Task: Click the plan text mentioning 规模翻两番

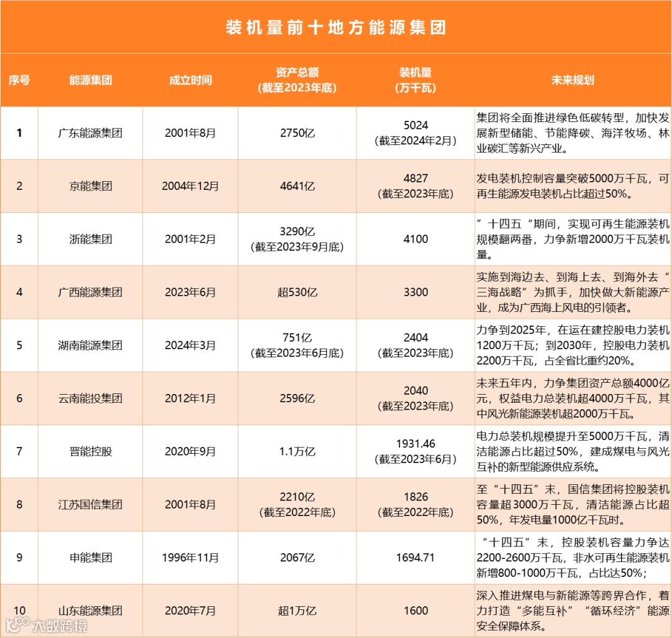Action: point(572,239)
